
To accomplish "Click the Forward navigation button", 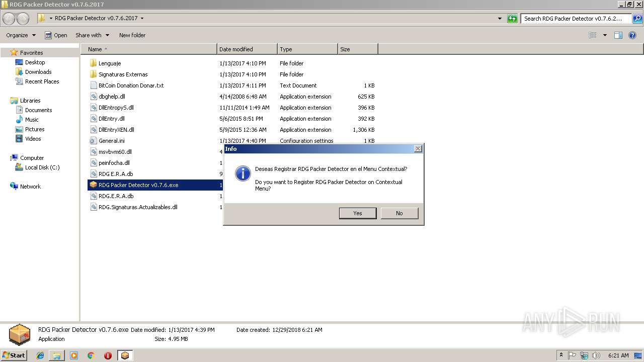I will [23, 19].
